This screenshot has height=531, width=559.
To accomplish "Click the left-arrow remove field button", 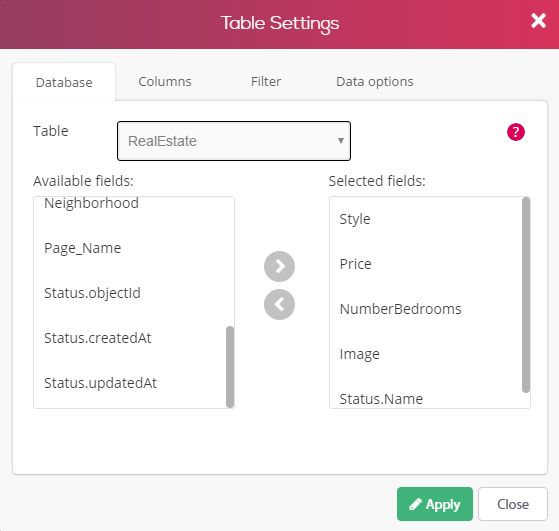I will [279, 304].
